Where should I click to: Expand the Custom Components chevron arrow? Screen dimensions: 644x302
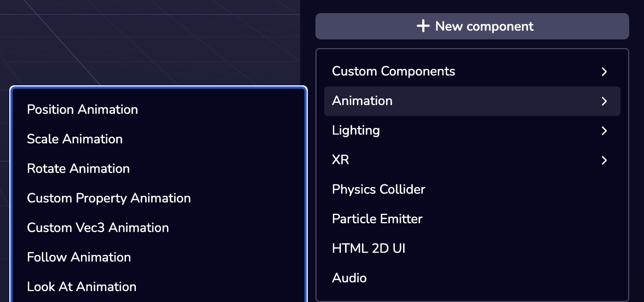coord(604,72)
